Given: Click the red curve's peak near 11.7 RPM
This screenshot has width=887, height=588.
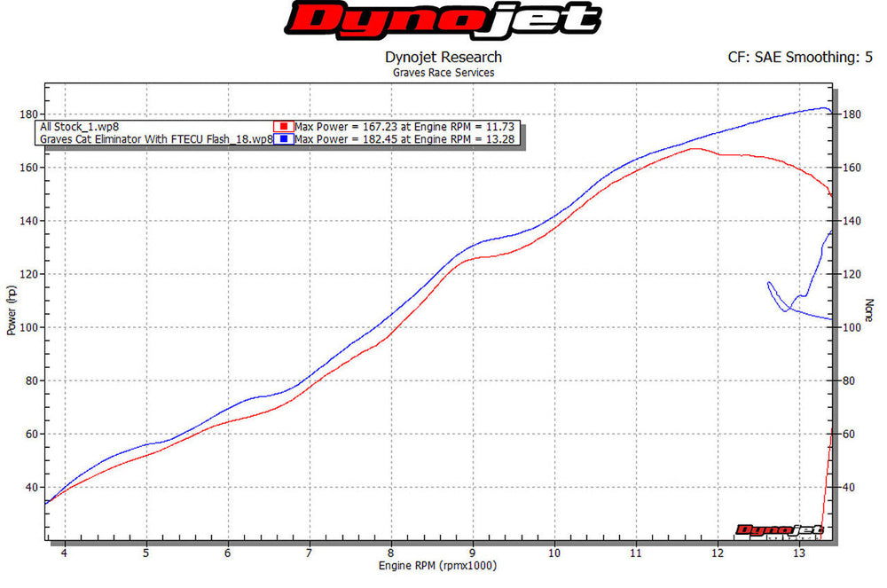Looking at the screenshot, I should pyautogui.click(x=695, y=148).
